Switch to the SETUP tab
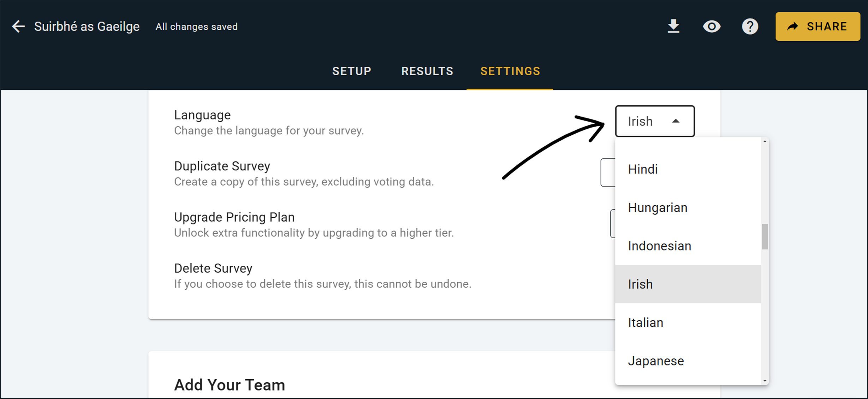The width and height of the screenshot is (868, 399). [x=352, y=71]
